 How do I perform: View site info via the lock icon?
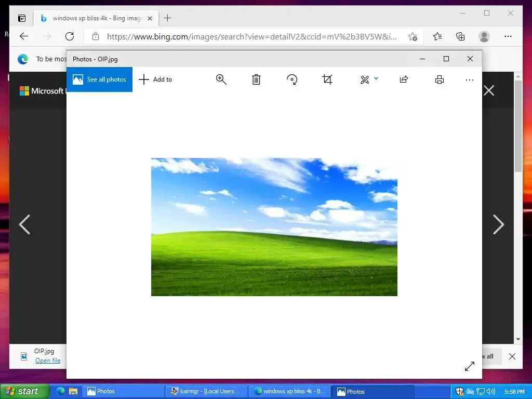click(x=96, y=36)
